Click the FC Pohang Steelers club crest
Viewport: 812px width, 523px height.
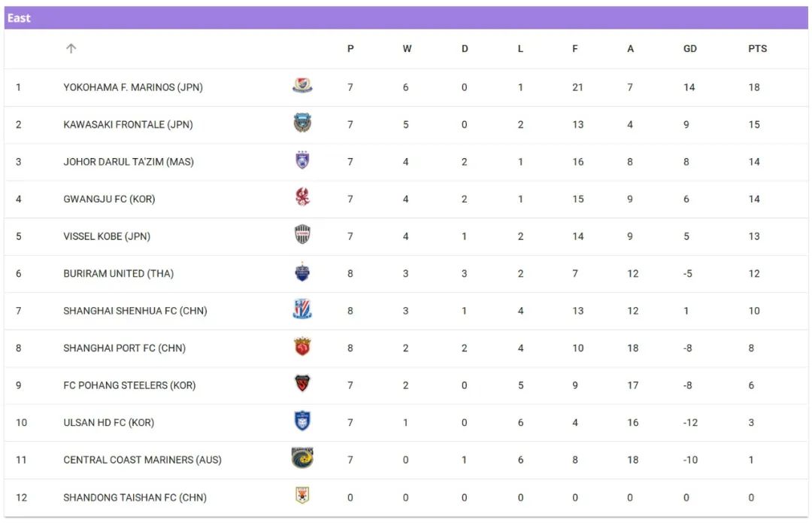tap(302, 385)
